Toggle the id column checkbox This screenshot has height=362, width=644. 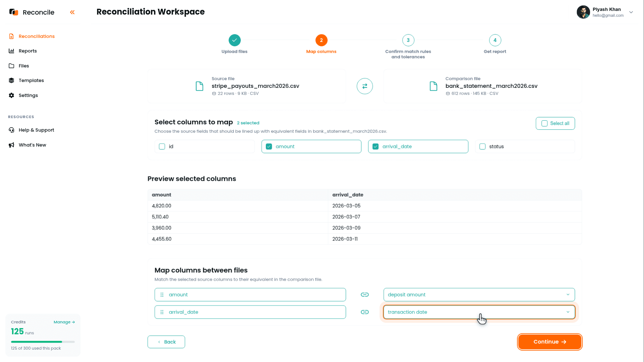click(x=162, y=147)
